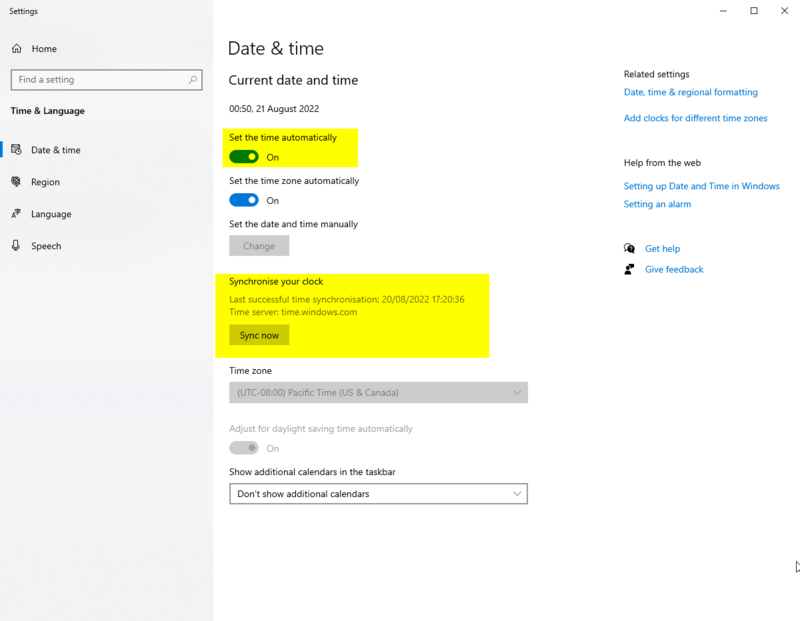This screenshot has width=800, height=621.
Task: Click the search magnifier in Find a setting
Action: click(x=193, y=79)
